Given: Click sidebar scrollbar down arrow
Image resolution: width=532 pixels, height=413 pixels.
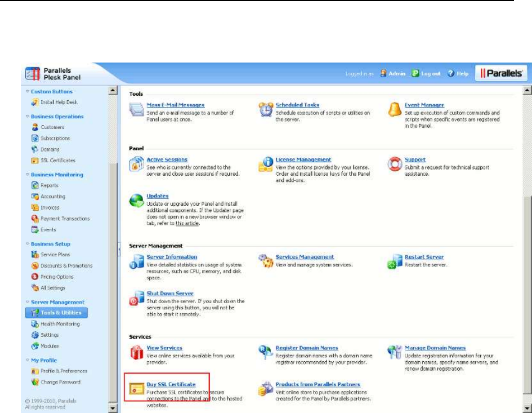Looking at the screenshot, I should 113,408.
